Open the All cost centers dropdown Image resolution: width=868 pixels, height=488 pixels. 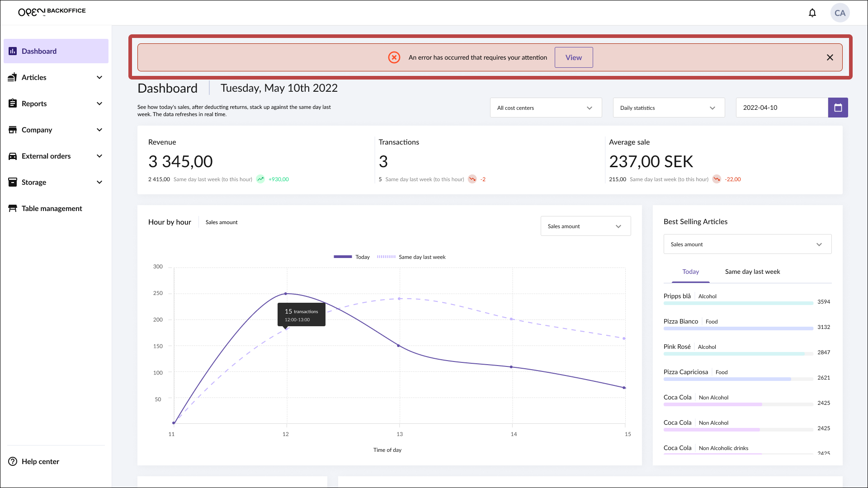[545, 108]
